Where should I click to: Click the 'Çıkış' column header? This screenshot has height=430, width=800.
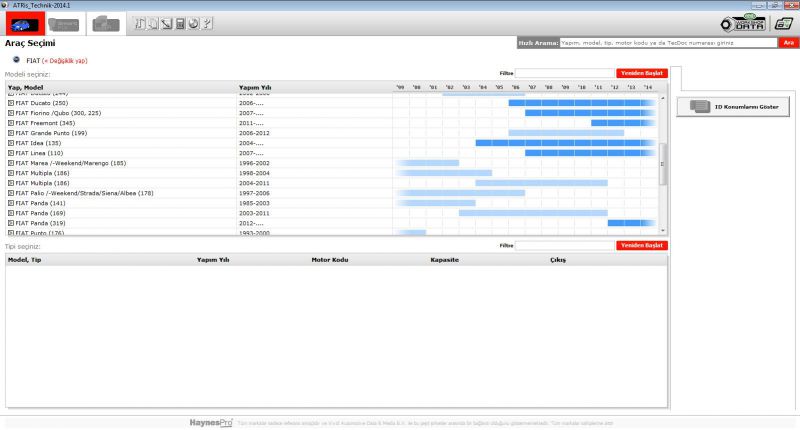(x=558, y=260)
